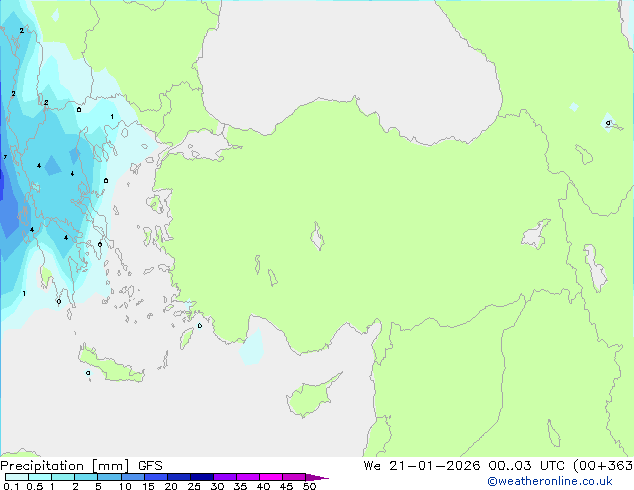
Task: Click the 1–2 mm legend color swatch
Action: pyautogui.click(x=63, y=477)
